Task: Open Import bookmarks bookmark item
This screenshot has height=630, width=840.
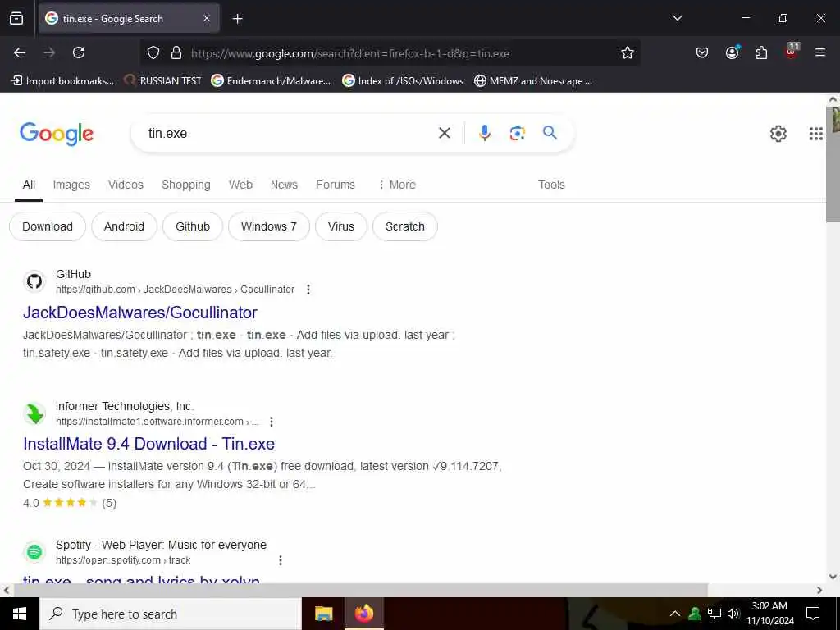Action: point(63,81)
